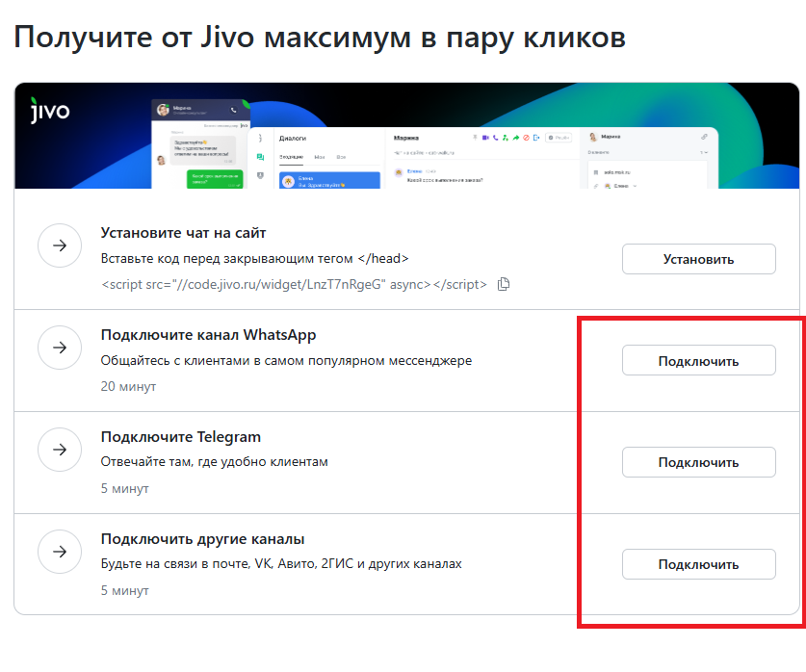Click the heading Подключите Telegram
Viewport: 806px width, 672px height.
181,437
